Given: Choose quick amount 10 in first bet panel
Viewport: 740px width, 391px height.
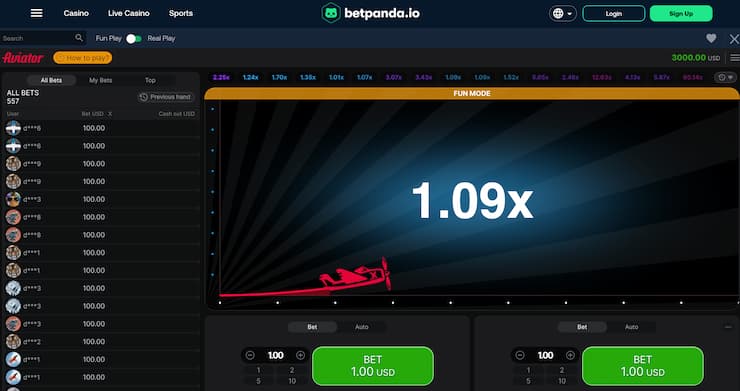Looking at the screenshot, I should (292, 381).
